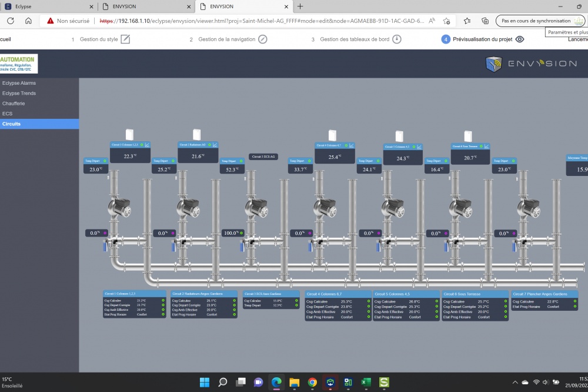Open trend chart icon for Circuit 5 Colonnes 4,5
This screenshot has width=588, height=392.
419,147
